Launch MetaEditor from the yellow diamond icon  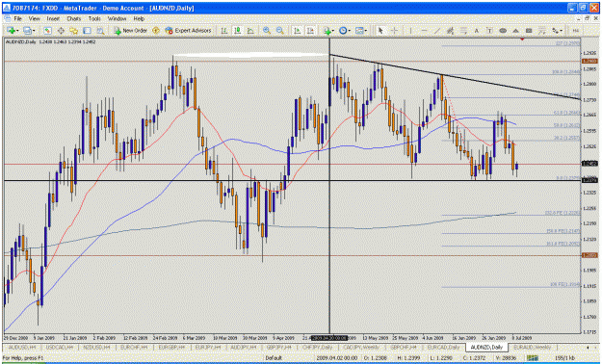pyautogui.click(x=156, y=31)
